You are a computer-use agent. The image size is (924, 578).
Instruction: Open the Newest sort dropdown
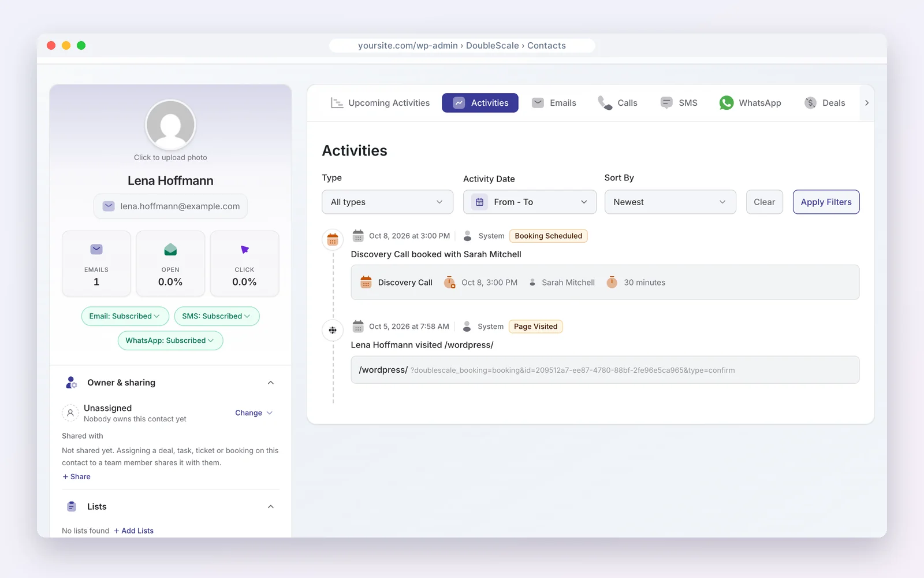[x=670, y=202]
